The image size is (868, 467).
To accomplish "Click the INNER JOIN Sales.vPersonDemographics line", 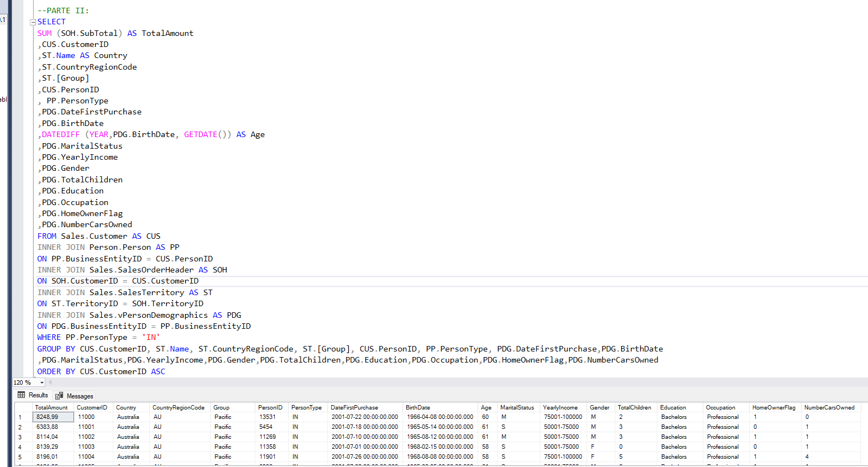I will click(139, 315).
